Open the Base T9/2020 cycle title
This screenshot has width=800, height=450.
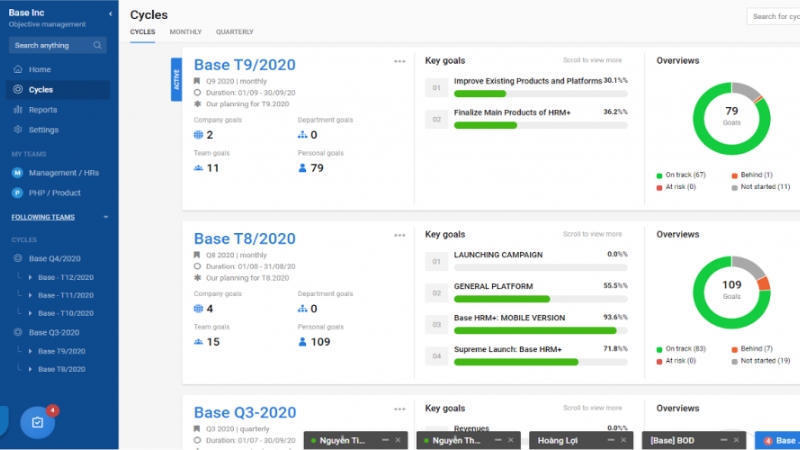pos(245,65)
